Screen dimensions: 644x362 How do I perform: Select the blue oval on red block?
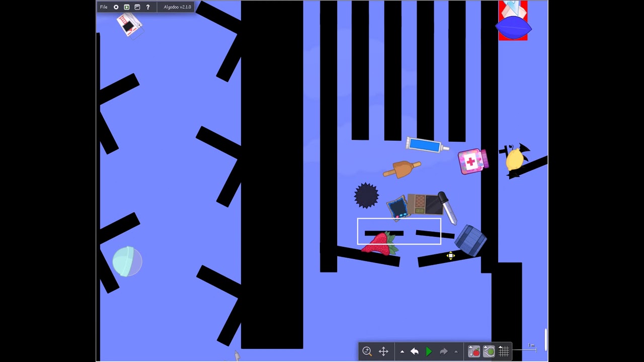pyautogui.click(x=513, y=27)
